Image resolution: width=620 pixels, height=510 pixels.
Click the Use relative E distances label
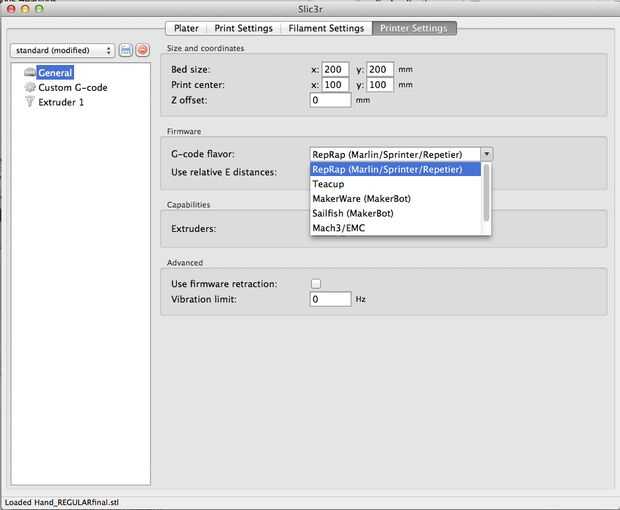[x=224, y=172]
